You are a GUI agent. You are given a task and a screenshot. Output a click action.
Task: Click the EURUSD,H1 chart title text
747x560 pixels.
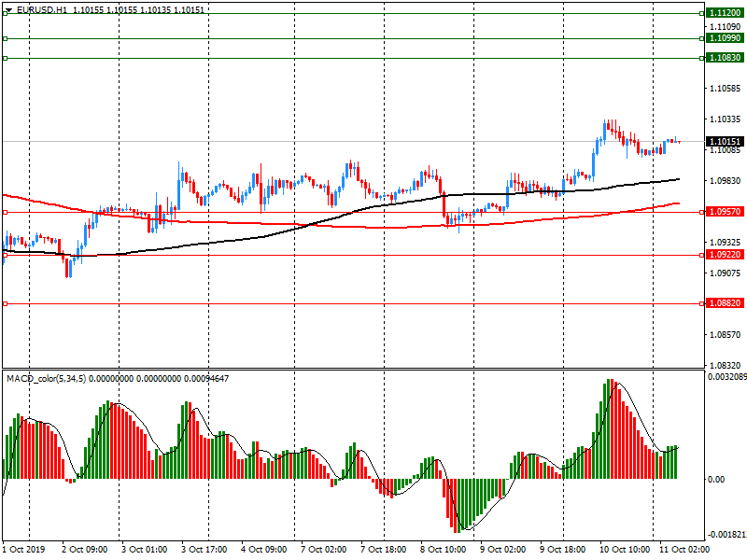38,8
